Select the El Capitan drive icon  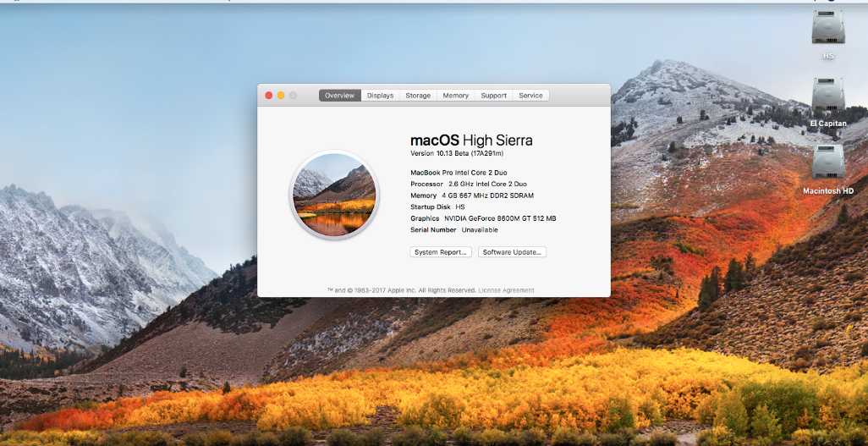click(827, 96)
